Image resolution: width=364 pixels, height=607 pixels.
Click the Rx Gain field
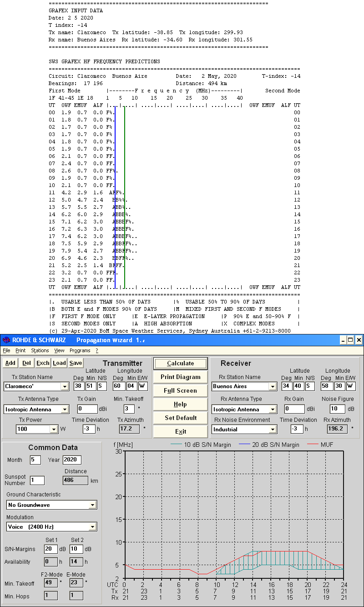[295, 409]
